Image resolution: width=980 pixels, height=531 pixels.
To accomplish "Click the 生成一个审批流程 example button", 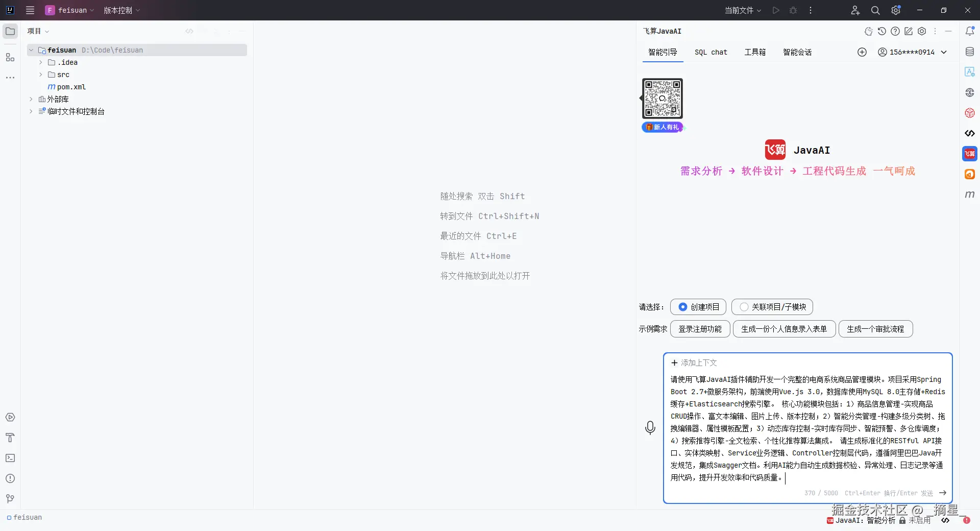I will pyautogui.click(x=875, y=329).
